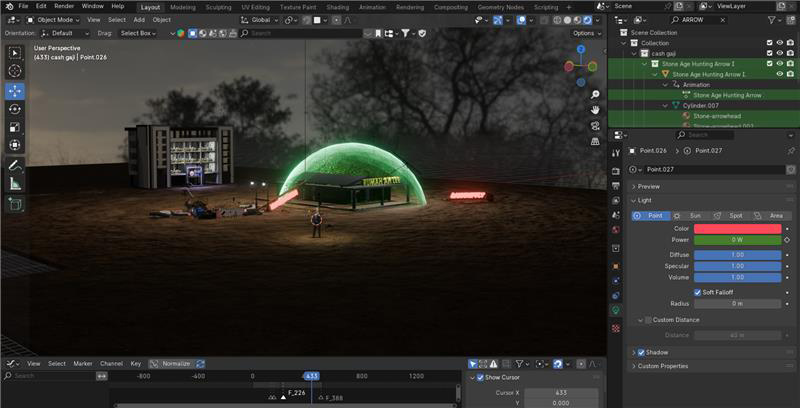Viewport: 800px width, 408px height.
Task: Set light type to Sun
Action: [690, 216]
